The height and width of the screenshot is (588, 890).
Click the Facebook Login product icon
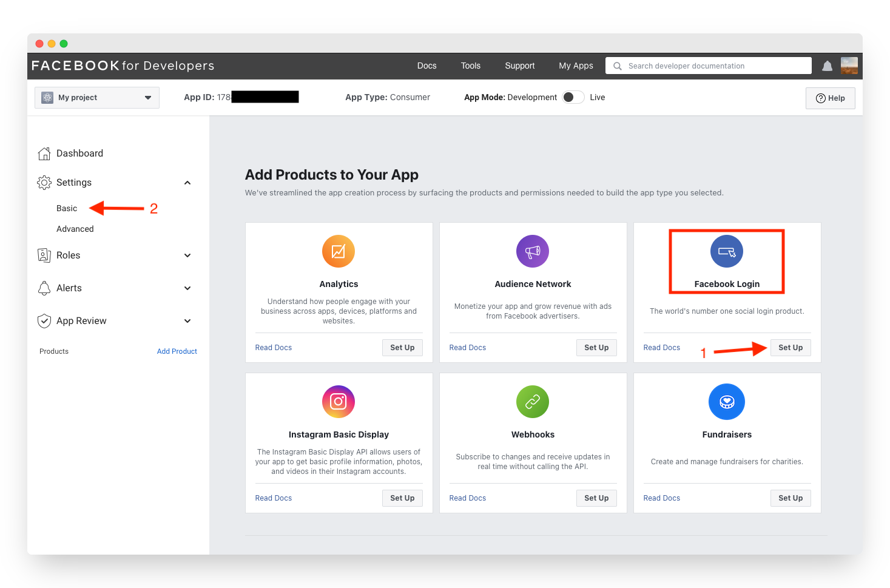click(727, 251)
